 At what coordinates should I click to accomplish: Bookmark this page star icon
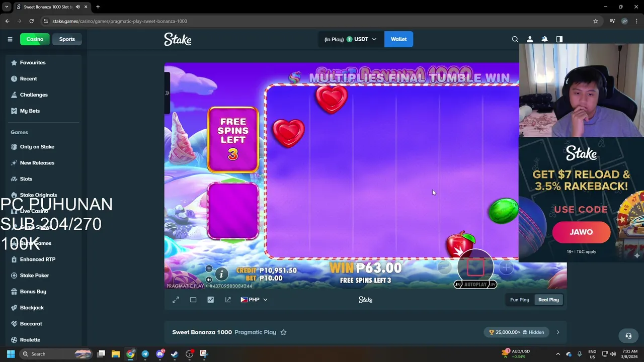click(596, 21)
